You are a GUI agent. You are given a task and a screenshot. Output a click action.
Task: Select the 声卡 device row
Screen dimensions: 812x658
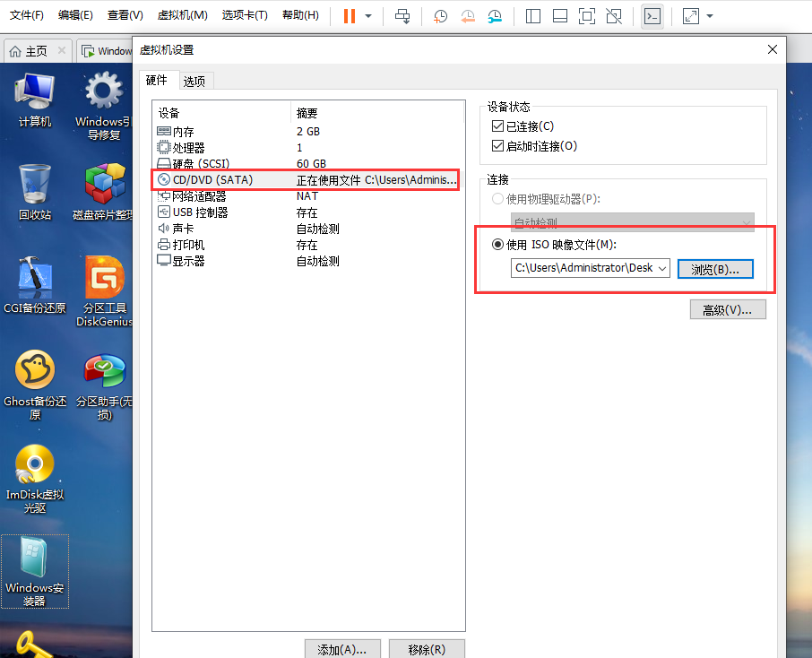(307, 229)
